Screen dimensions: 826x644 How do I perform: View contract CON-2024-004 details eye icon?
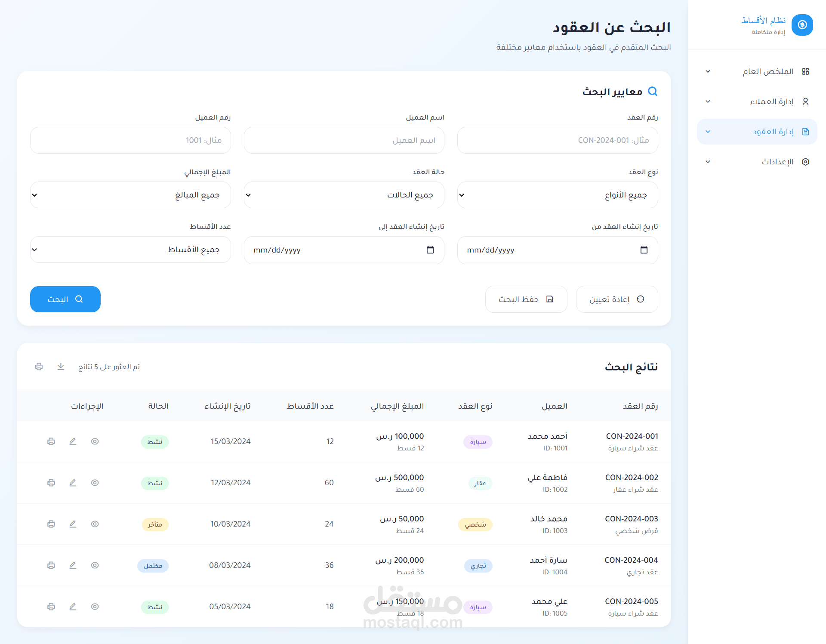click(x=95, y=565)
